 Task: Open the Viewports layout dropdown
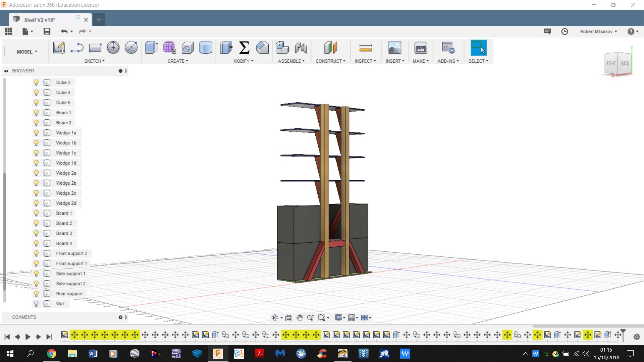(366, 317)
